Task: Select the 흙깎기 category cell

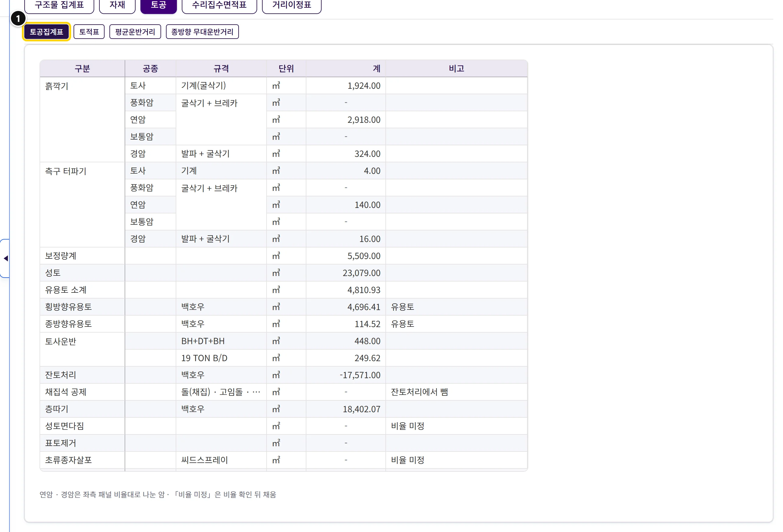Action: [x=83, y=119]
